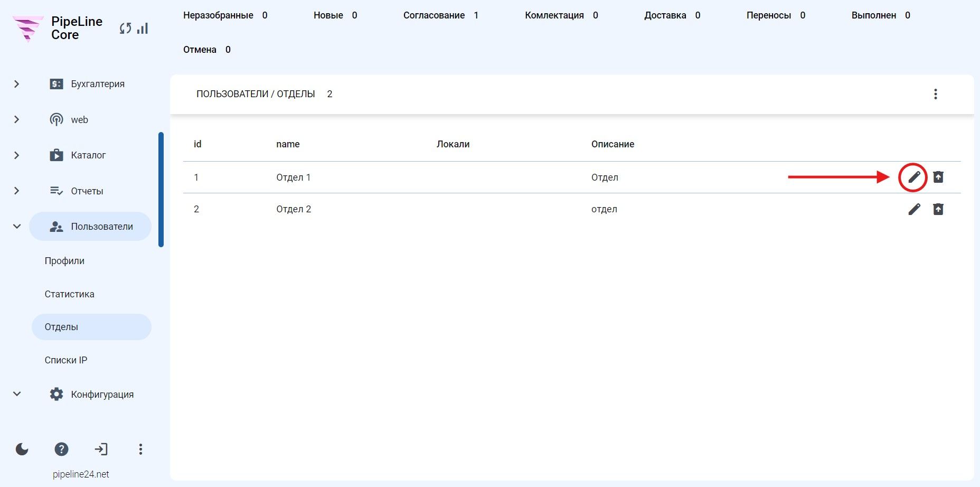The image size is (980, 487).
Task: Click the Описание column header
Action: click(x=612, y=144)
